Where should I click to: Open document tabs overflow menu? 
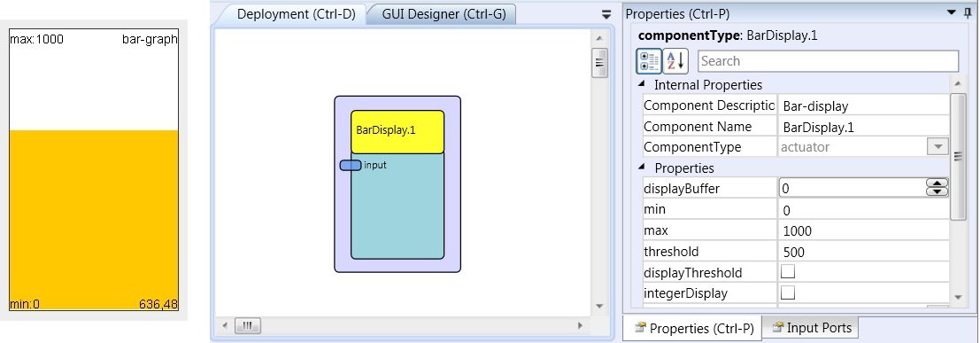pos(606,14)
